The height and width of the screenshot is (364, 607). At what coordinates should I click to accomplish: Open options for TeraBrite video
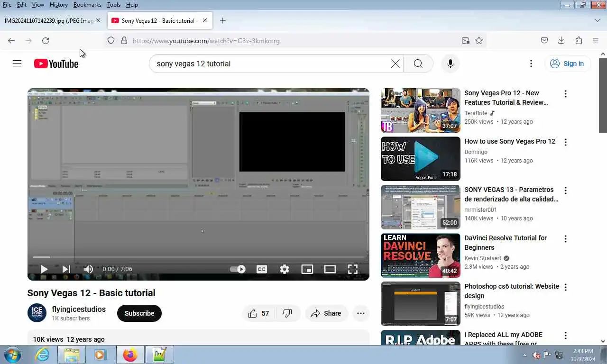pyautogui.click(x=565, y=94)
